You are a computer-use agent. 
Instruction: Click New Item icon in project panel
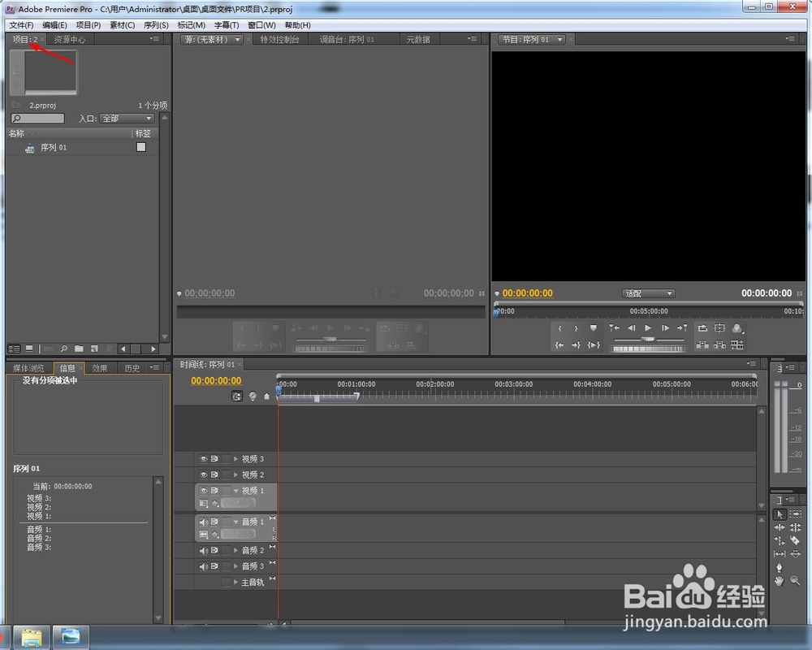(x=94, y=349)
